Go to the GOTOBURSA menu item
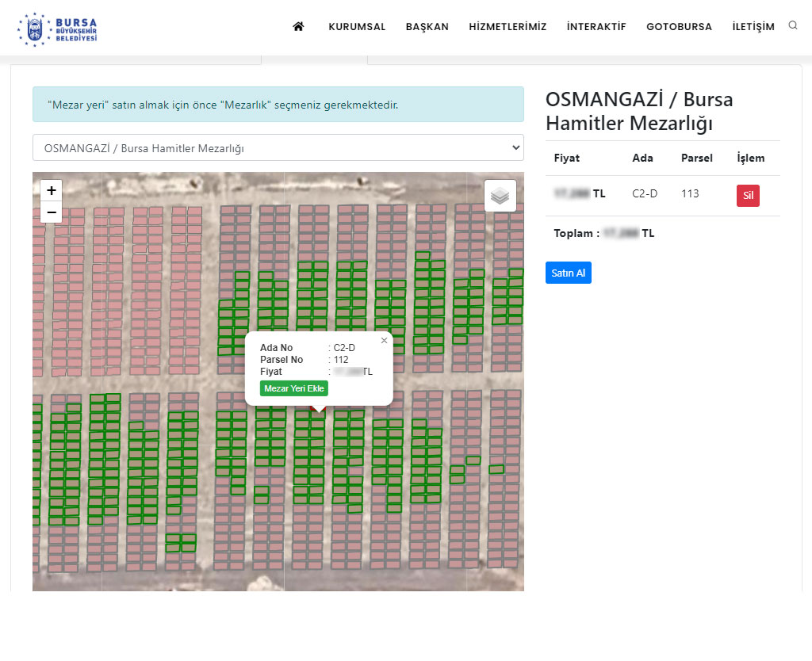This screenshot has width=812, height=661. click(679, 27)
